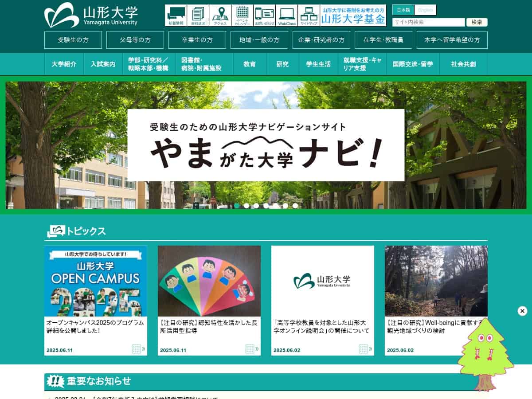This screenshot has width=532, height=399.
Task: Open オープンキャンパス2025のプログラム article link
Action: (x=95, y=327)
